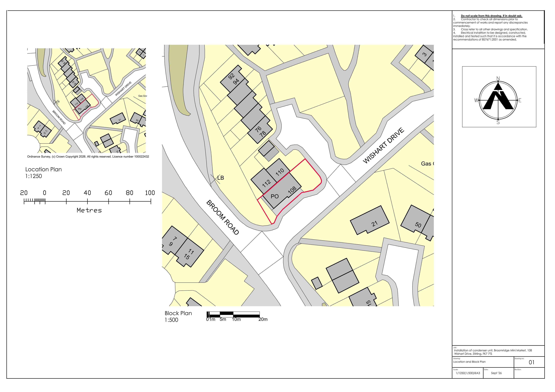555x392 pixels.
Task: Click the 'S' letter on the compass
Action: [x=498, y=122]
